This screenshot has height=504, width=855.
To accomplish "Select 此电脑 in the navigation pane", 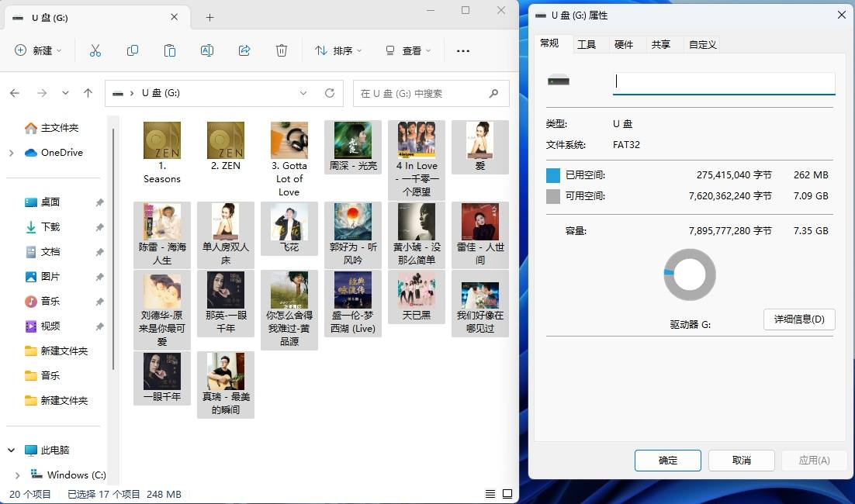I will click(x=47, y=450).
